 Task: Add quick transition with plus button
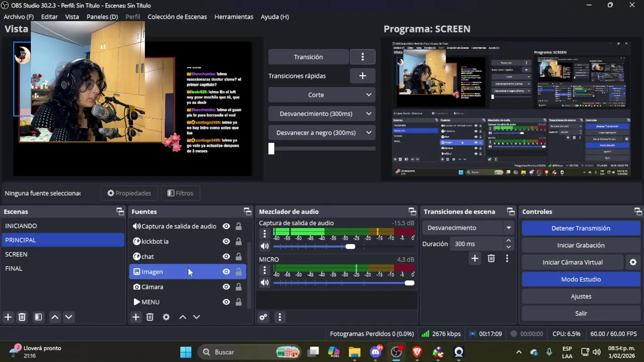pyautogui.click(x=362, y=76)
